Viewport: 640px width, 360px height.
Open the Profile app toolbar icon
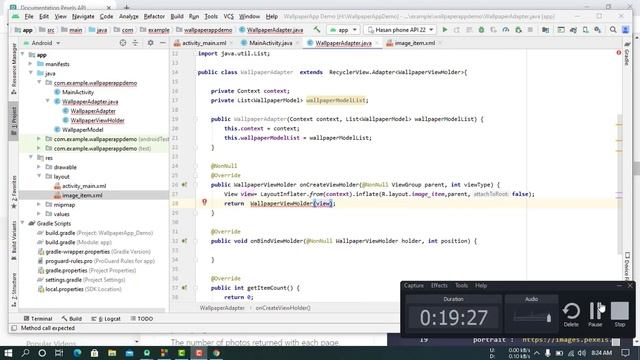coord(506,30)
